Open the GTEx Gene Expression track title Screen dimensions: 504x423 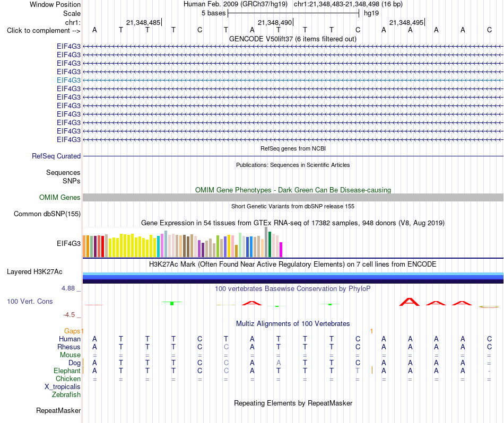pyautogui.click(x=293, y=223)
